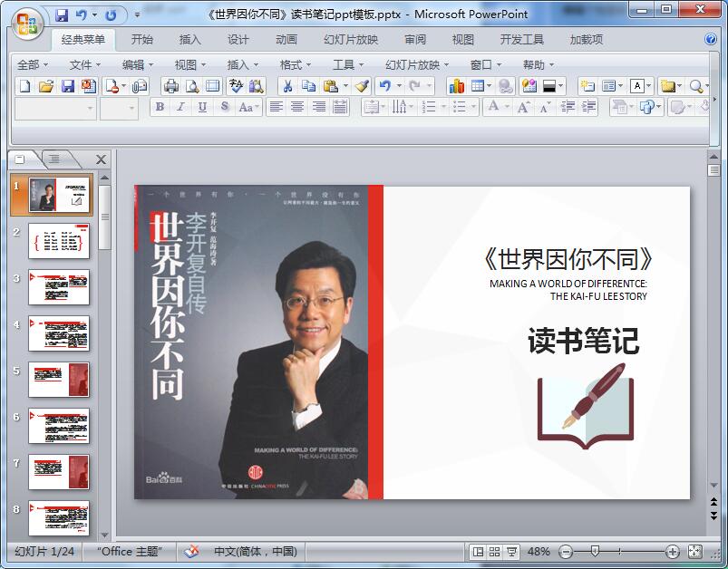Expand the Customize Quick Access Toolbar arrow
The height and width of the screenshot is (569, 728).
coord(138,15)
